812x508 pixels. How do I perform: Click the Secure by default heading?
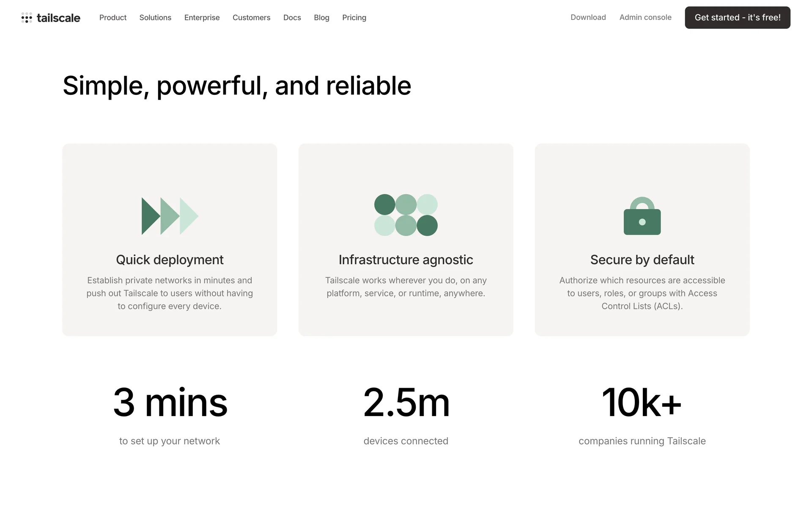click(642, 260)
